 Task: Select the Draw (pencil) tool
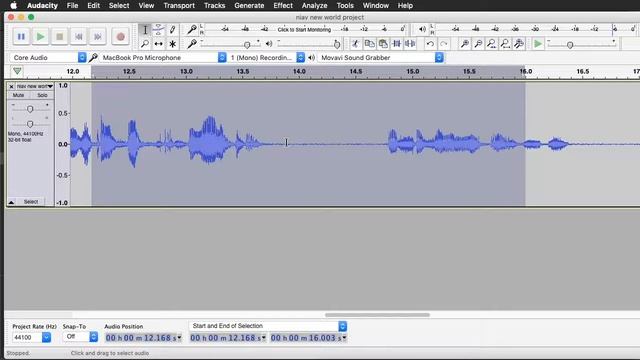click(172, 30)
